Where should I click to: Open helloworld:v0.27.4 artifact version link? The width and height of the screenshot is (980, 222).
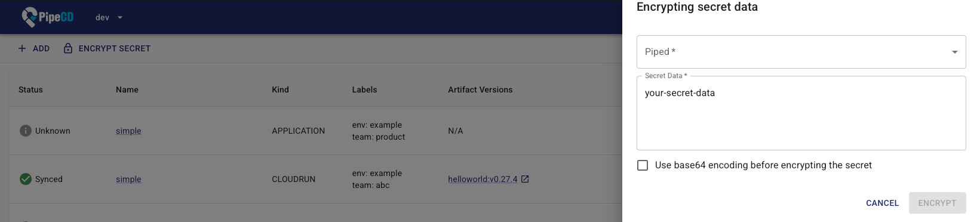tap(483, 179)
